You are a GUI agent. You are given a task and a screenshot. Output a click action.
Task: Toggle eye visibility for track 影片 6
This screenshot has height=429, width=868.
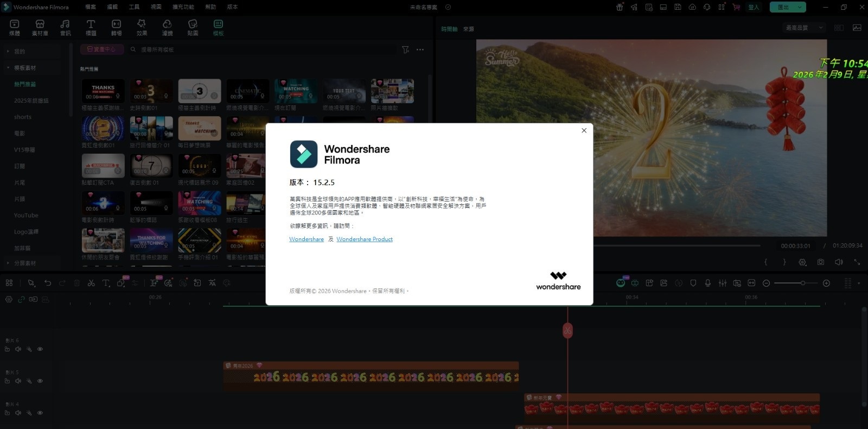tap(40, 349)
